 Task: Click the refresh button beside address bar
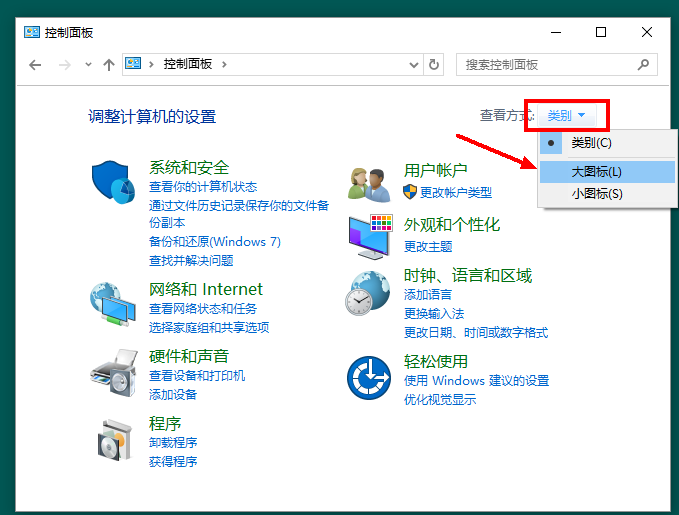(434, 64)
